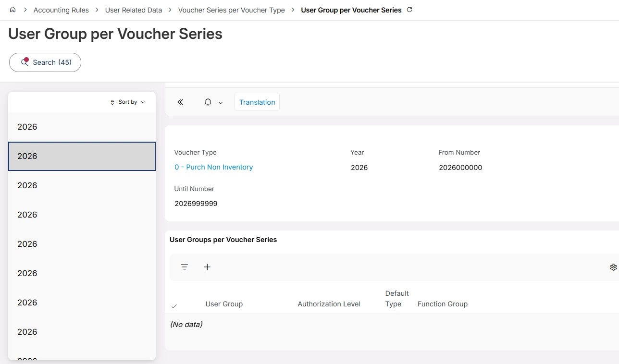This screenshot has height=364, width=619.
Task: Open the table settings gear
Action: (x=613, y=267)
